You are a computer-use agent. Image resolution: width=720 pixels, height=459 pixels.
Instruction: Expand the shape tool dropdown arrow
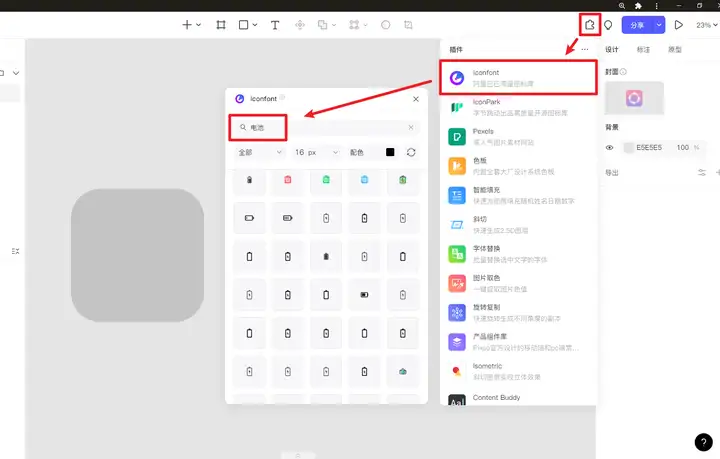255,25
